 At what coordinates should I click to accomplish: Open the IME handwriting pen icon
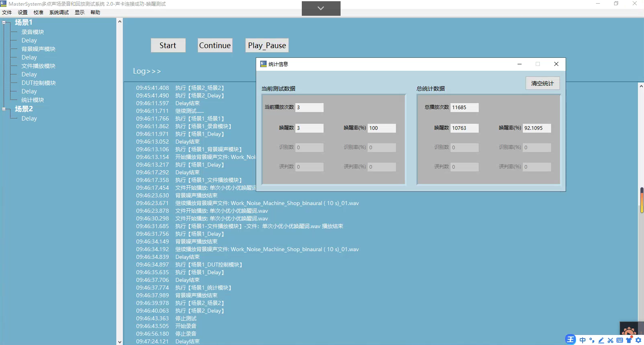(x=601, y=340)
